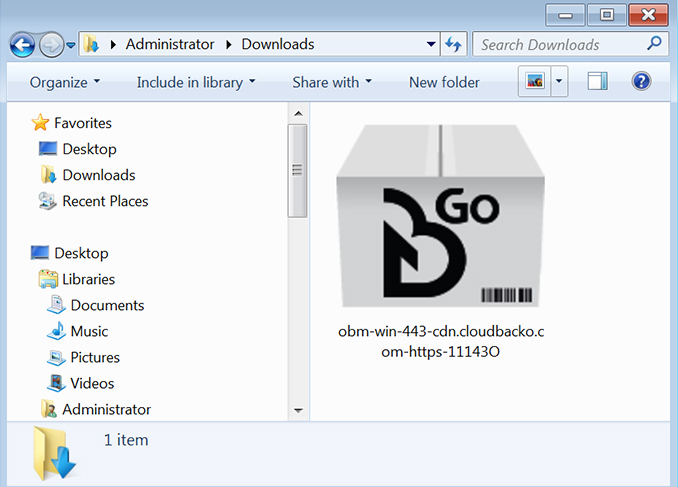Click the Favorites star icon
The image size is (678, 487).
[40, 122]
